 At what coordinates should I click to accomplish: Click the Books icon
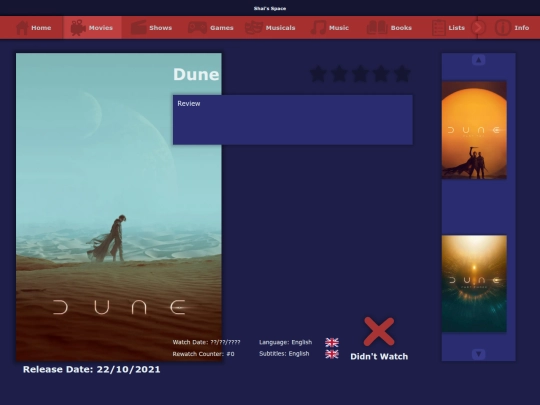(377, 28)
